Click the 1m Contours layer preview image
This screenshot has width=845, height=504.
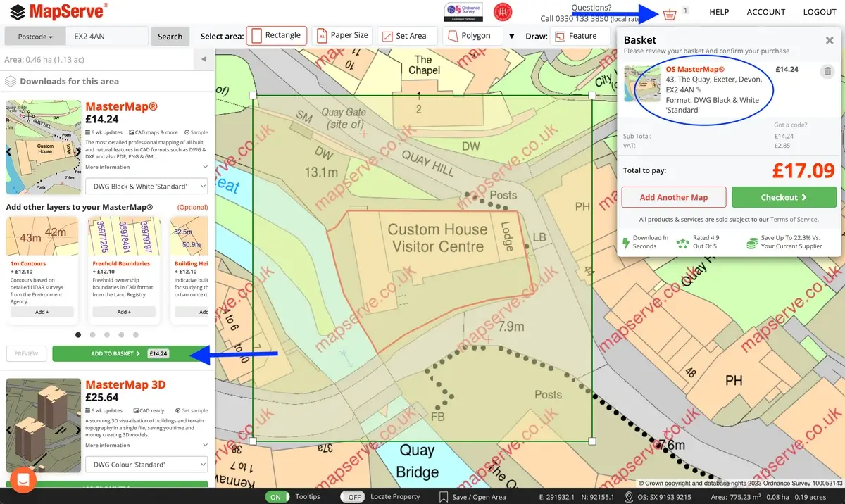pos(42,237)
